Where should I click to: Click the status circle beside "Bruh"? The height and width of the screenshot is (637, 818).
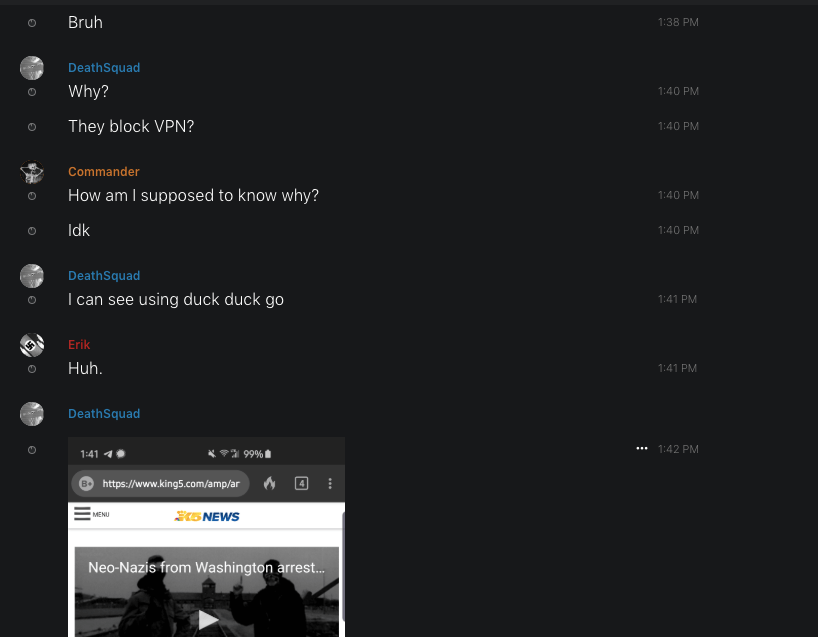(x=32, y=22)
